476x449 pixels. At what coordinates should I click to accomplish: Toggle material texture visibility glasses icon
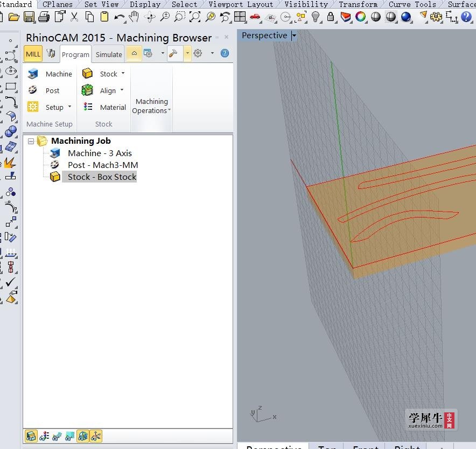point(44,436)
